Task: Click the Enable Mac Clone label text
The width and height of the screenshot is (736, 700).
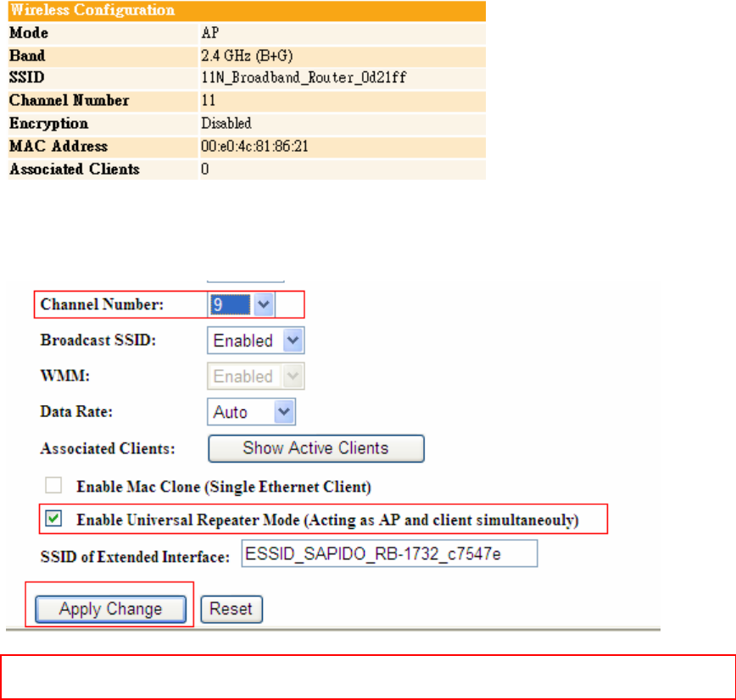Action: click(224, 487)
